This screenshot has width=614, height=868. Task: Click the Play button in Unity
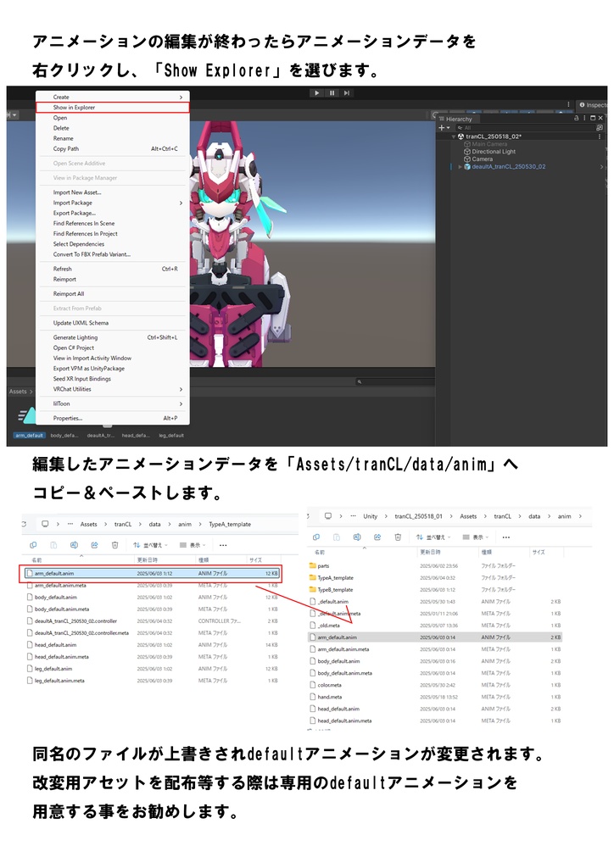(x=316, y=93)
